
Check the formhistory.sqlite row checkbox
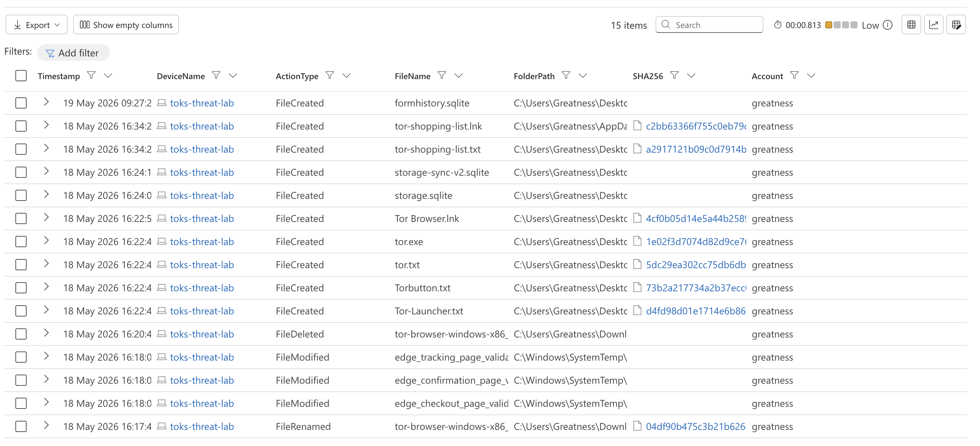(x=21, y=103)
